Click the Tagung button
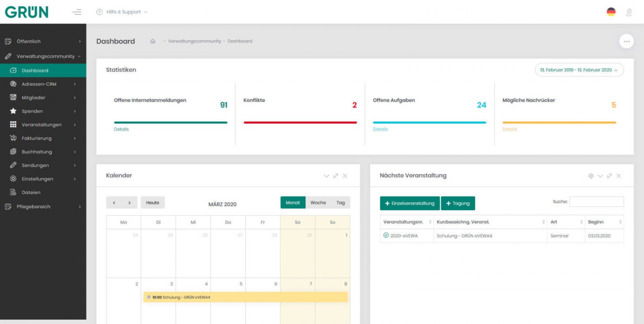Viewport: 644px width, 324px height. tap(458, 203)
